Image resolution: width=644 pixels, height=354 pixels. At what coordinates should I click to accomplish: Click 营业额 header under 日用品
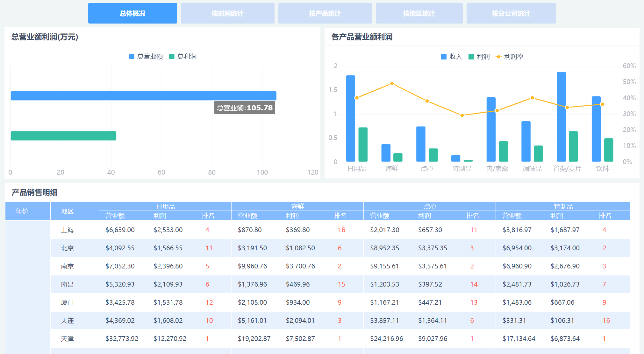coord(115,216)
